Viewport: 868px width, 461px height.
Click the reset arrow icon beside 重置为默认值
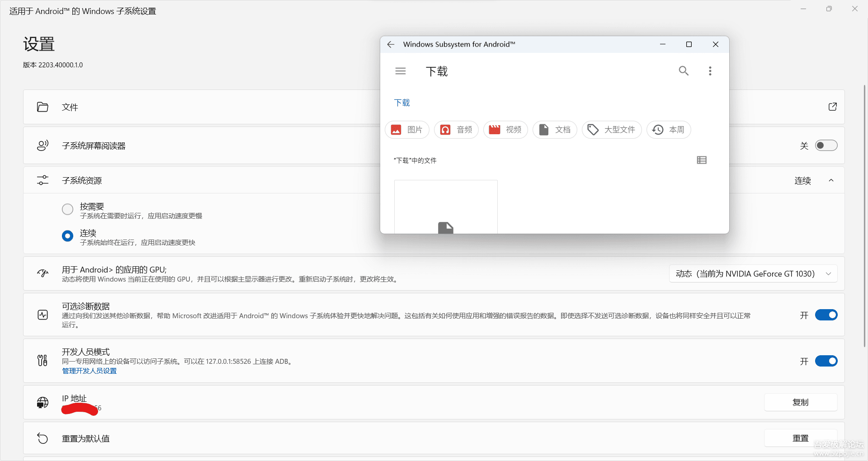42,438
